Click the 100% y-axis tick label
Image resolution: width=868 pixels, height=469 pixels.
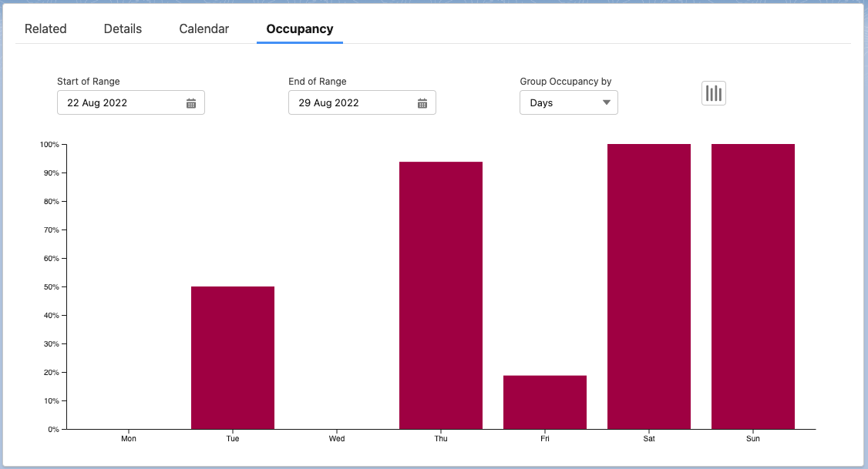(x=49, y=145)
